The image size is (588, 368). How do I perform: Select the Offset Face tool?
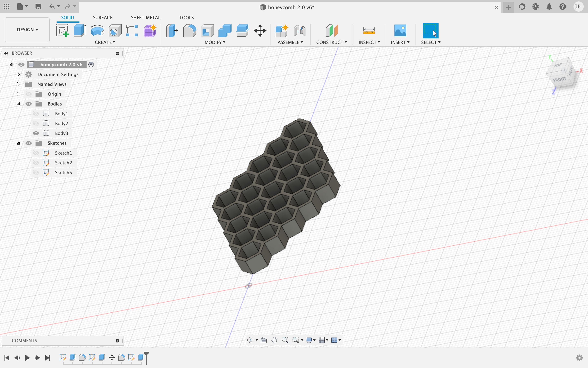[x=242, y=31]
